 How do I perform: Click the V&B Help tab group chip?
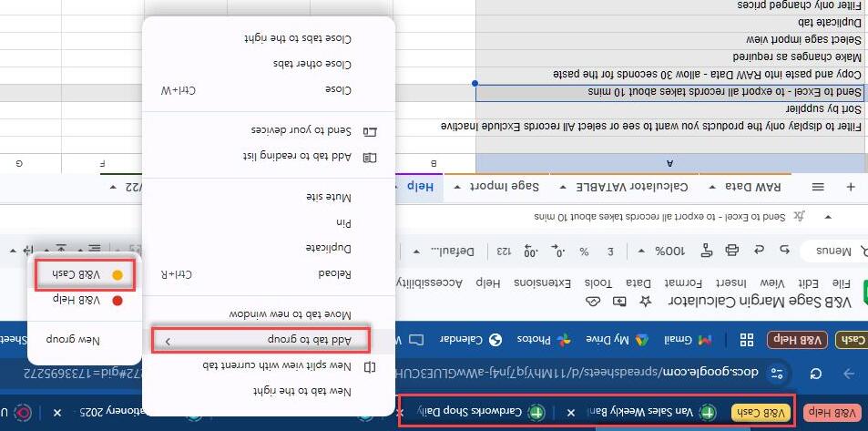click(832, 413)
